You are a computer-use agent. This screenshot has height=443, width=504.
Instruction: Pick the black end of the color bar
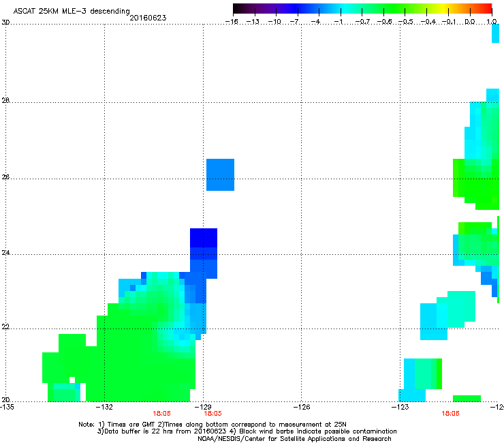238,9
